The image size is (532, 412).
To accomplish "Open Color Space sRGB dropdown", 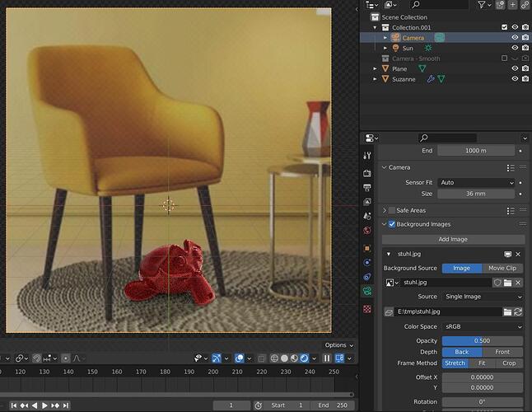I will pyautogui.click(x=482, y=326).
